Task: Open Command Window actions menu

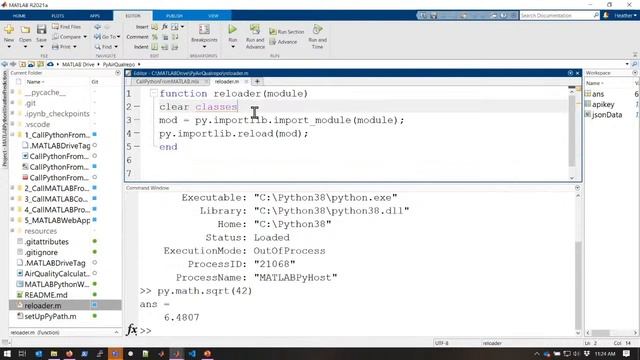Action: click(x=577, y=188)
